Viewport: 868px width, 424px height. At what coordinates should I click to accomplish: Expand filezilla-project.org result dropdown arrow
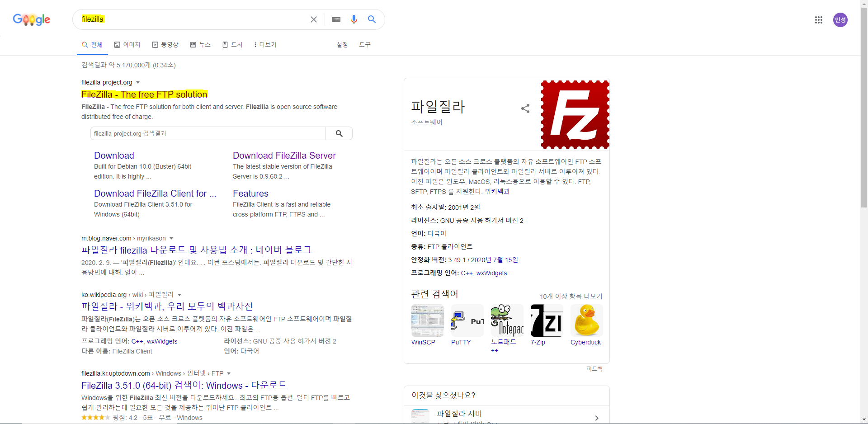pos(138,83)
